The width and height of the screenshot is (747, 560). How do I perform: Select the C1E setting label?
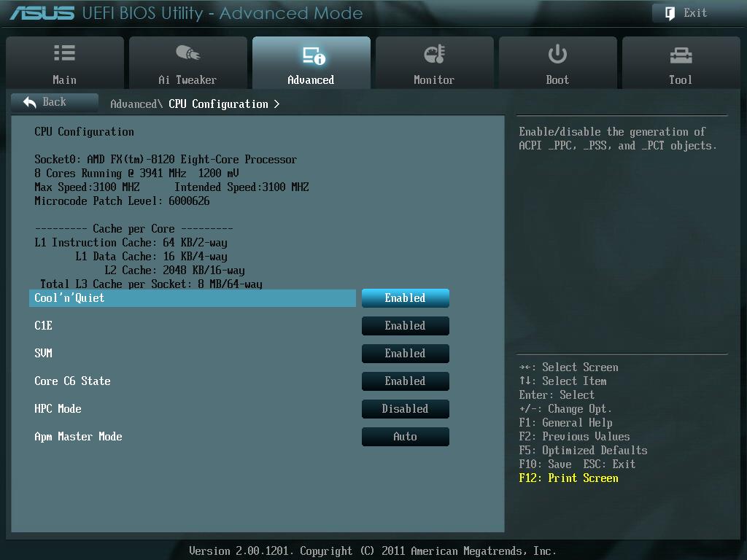(x=43, y=326)
